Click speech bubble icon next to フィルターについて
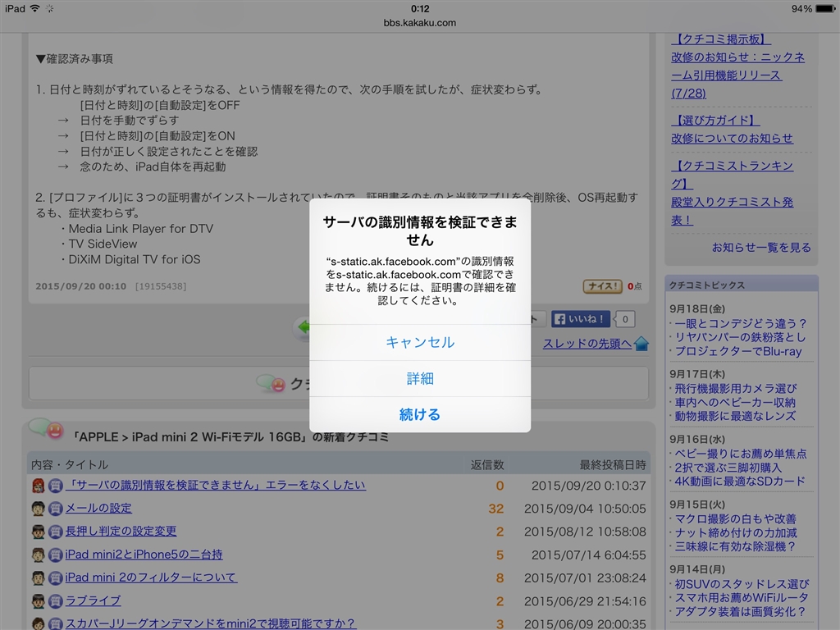This screenshot has height=630, width=840. pyautogui.click(x=56, y=578)
